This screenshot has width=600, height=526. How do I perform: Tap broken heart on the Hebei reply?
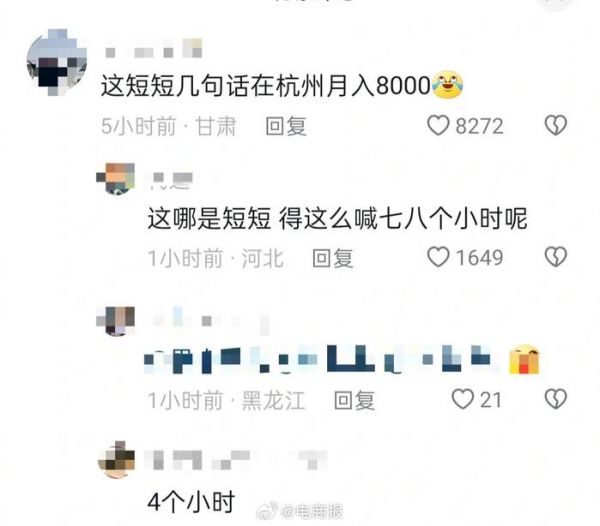(x=556, y=257)
